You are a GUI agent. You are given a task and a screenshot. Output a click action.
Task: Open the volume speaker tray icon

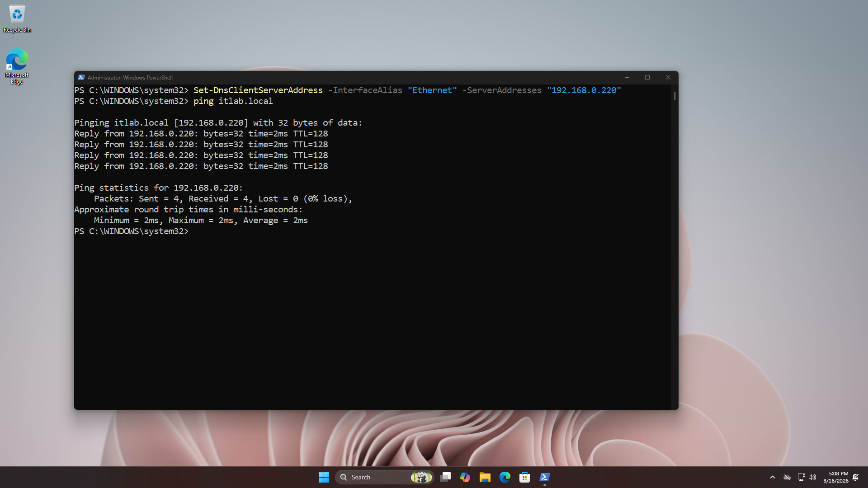[x=812, y=477]
